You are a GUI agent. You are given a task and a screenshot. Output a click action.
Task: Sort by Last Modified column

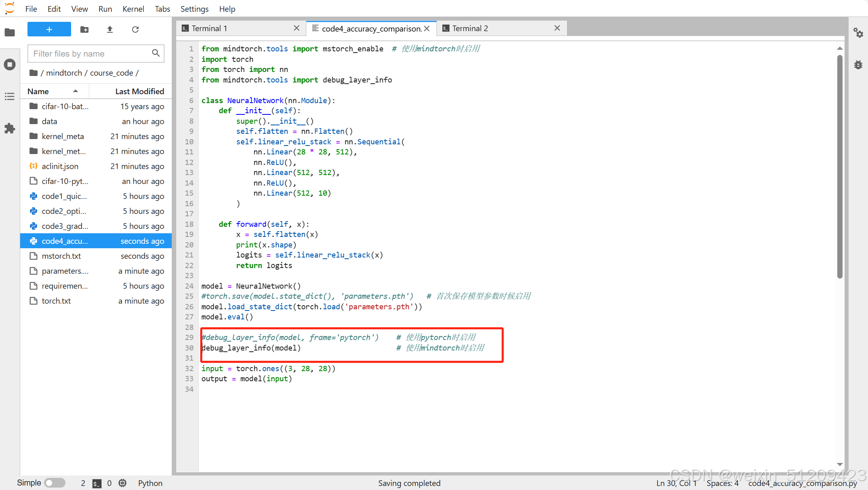pyautogui.click(x=139, y=91)
